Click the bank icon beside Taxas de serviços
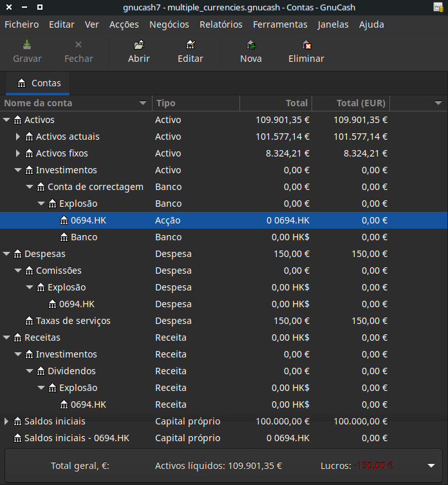The height and width of the screenshot is (485, 448). point(29,321)
